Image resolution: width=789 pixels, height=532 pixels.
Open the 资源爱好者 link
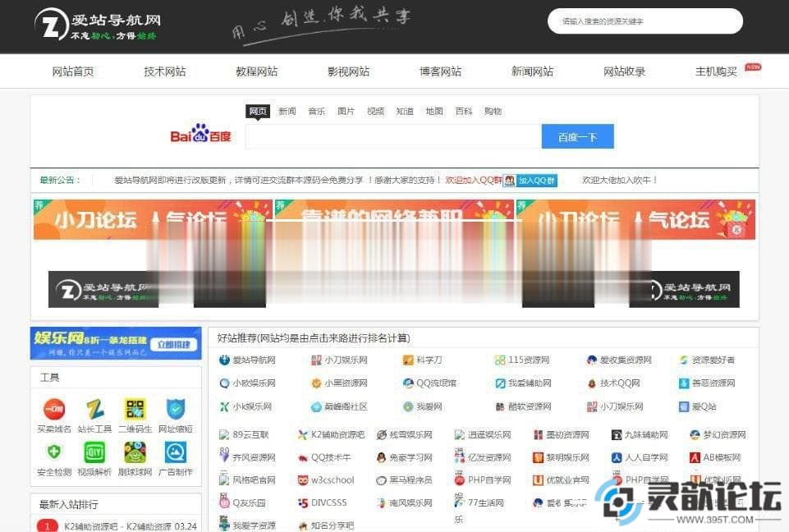(x=713, y=360)
